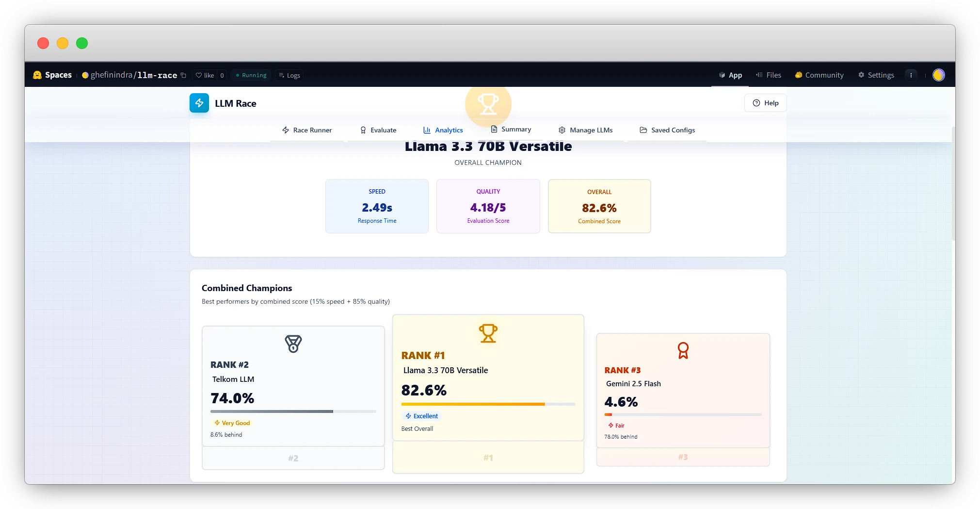The height and width of the screenshot is (509, 980).
Task: Click the large trophy icon in the header
Action: pyautogui.click(x=488, y=104)
